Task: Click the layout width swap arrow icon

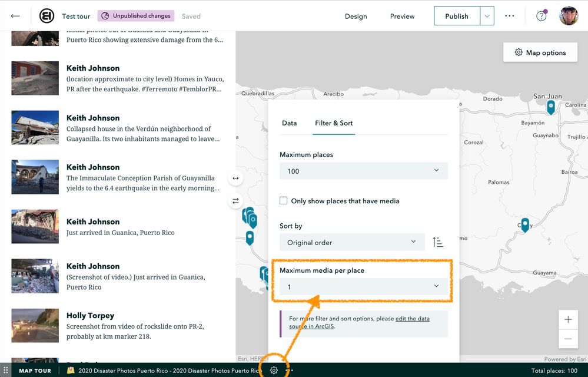Action: (235, 178)
